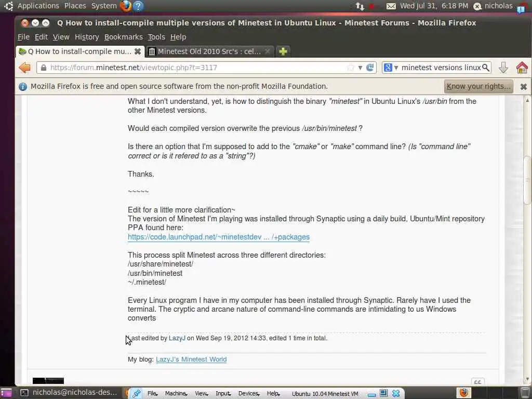
Task: Open the VirtualBox Help menu
Action: pyautogui.click(x=273, y=394)
